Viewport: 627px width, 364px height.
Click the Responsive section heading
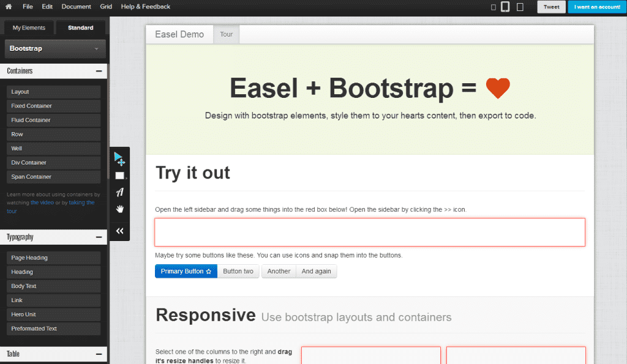pyautogui.click(x=206, y=315)
